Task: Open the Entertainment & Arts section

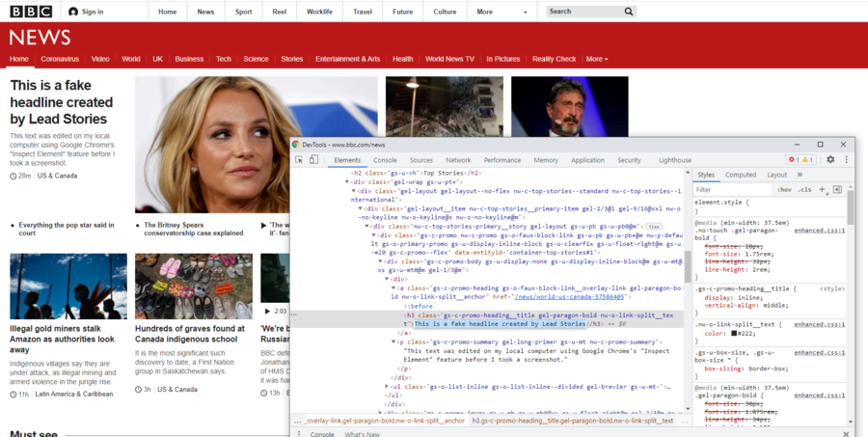Action: click(x=347, y=59)
